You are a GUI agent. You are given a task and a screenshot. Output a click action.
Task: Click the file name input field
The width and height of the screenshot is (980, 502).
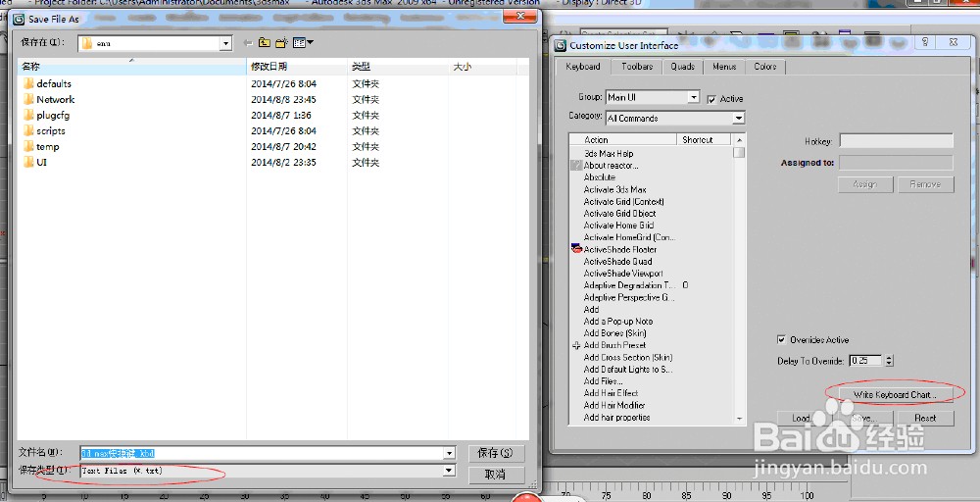tap(262, 453)
